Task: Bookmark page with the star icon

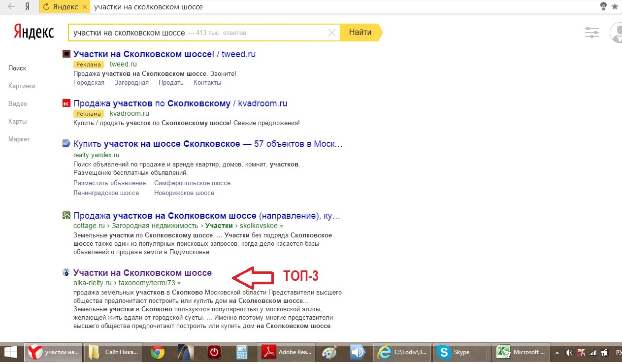Action: [x=615, y=7]
